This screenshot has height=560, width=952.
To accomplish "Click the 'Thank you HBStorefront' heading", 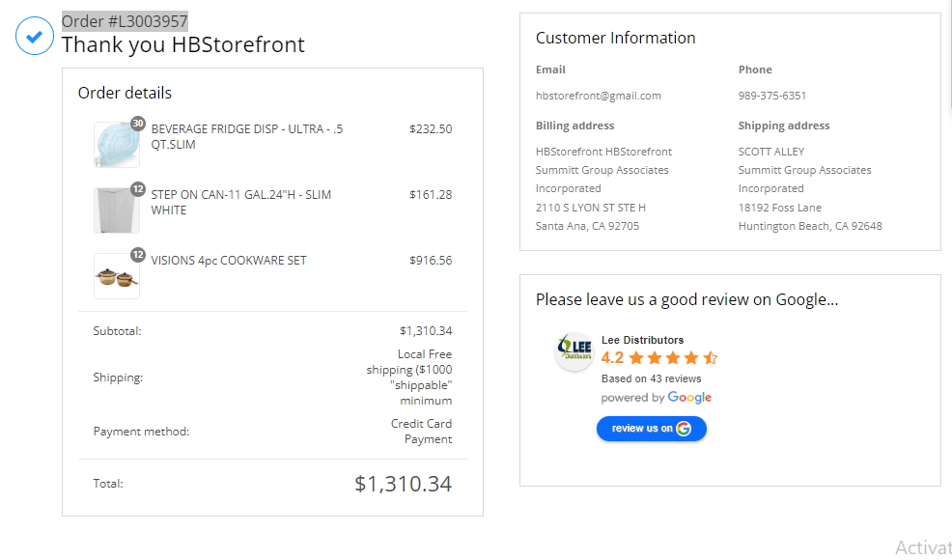I will [x=182, y=45].
